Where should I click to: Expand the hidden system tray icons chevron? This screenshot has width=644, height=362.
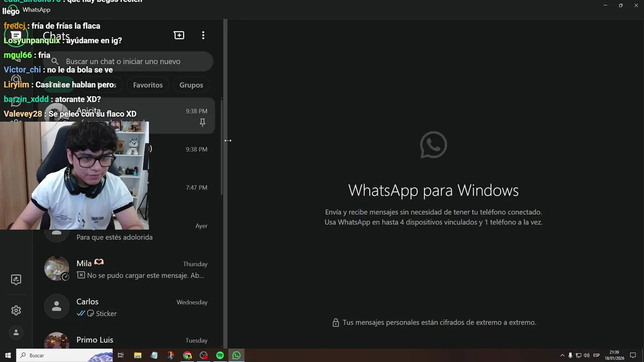coord(562,355)
